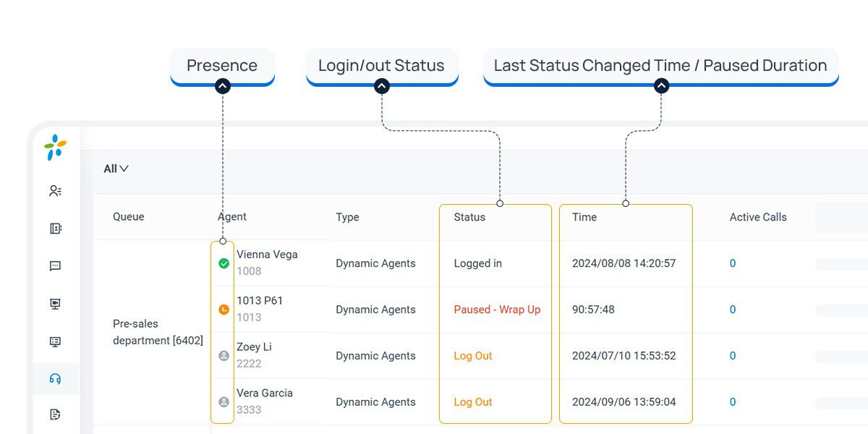
Task: Click Zoey Li's gray offline presence icon
Action: point(224,356)
